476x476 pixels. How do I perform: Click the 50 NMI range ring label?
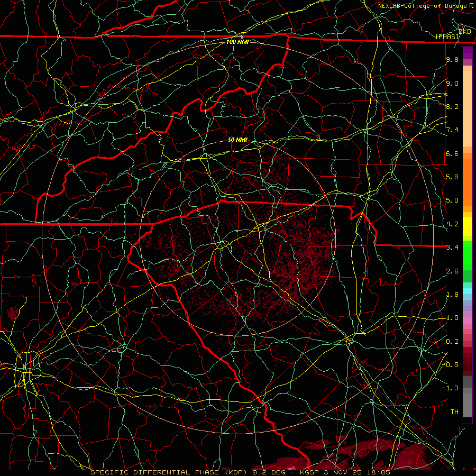[237, 140]
